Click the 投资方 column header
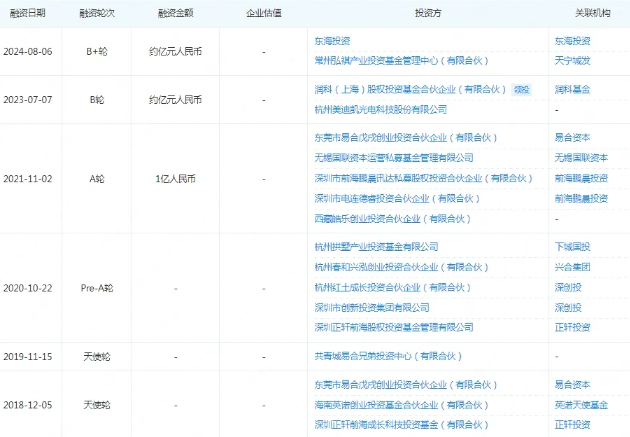 pos(428,13)
